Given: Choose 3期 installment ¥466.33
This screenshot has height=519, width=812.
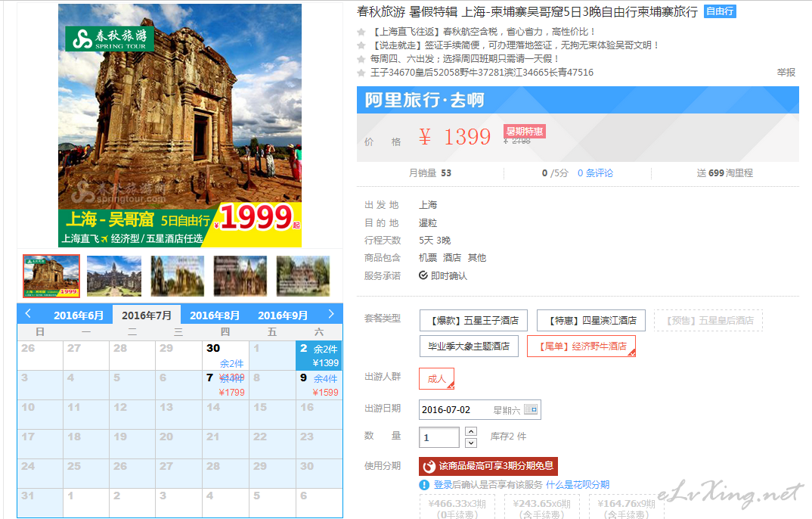Looking at the screenshot, I should pos(457,507).
